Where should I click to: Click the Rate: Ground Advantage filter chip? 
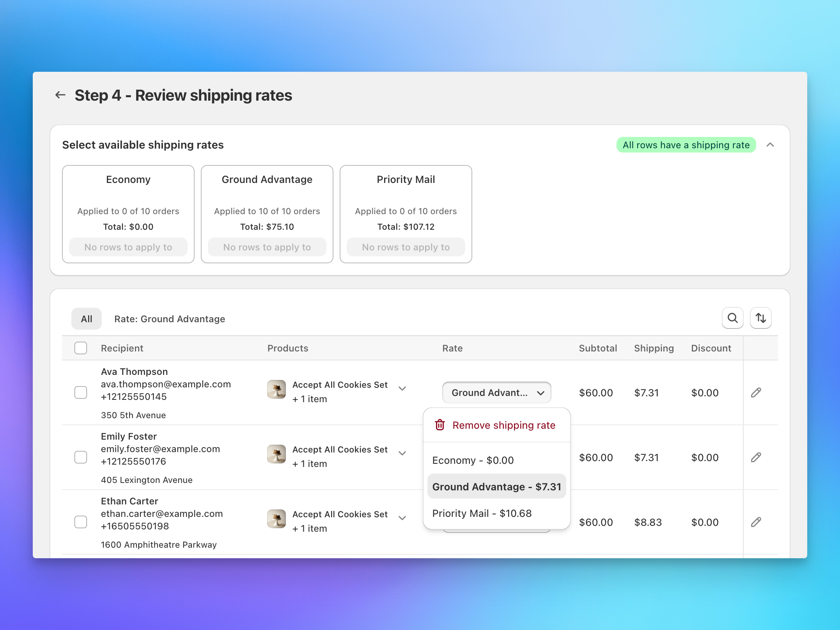[x=169, y=319]
